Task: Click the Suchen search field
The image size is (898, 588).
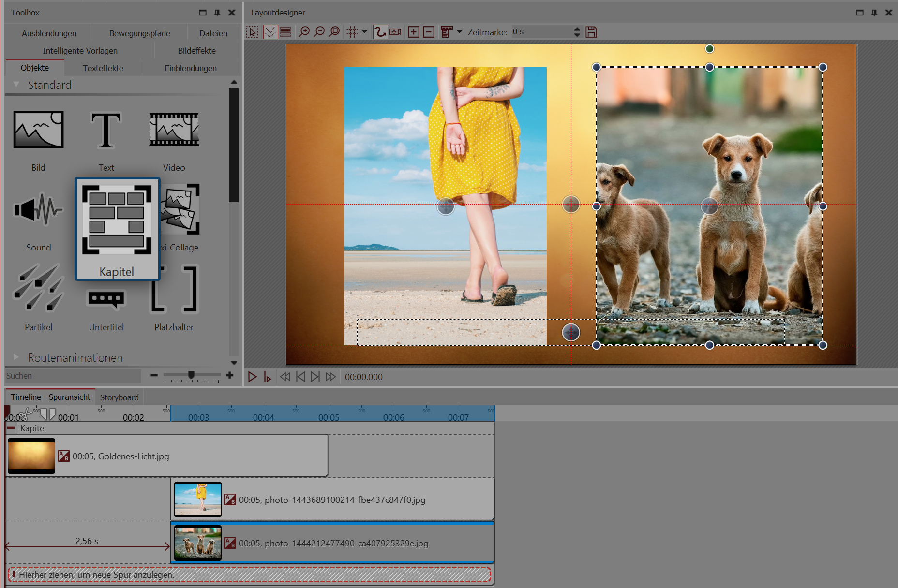Action: coord(73,376)
